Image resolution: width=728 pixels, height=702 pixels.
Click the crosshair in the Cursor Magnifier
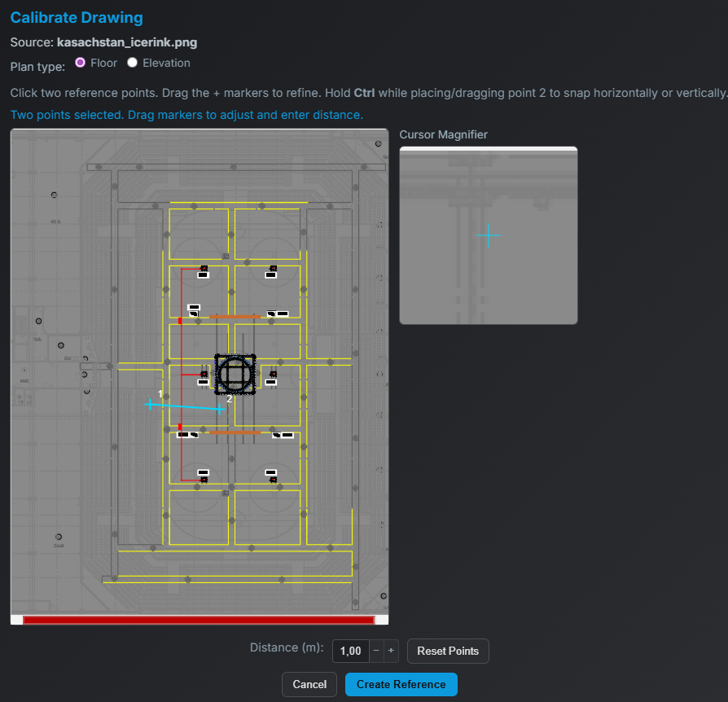coord(489,235)
